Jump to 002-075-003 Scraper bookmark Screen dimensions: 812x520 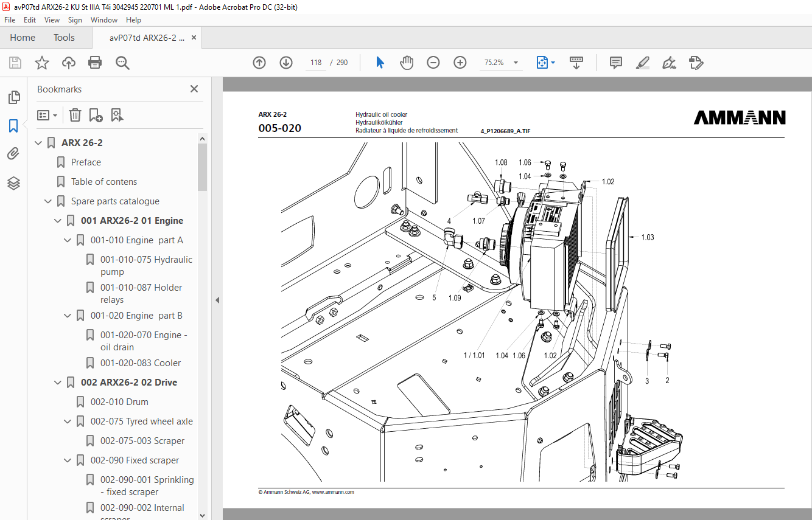[142, 441]
